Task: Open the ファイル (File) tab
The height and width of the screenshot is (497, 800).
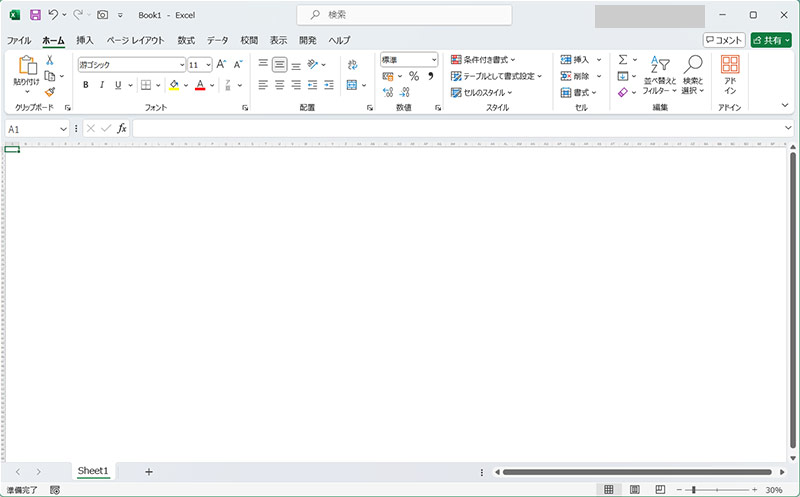Action: [19, 40]
